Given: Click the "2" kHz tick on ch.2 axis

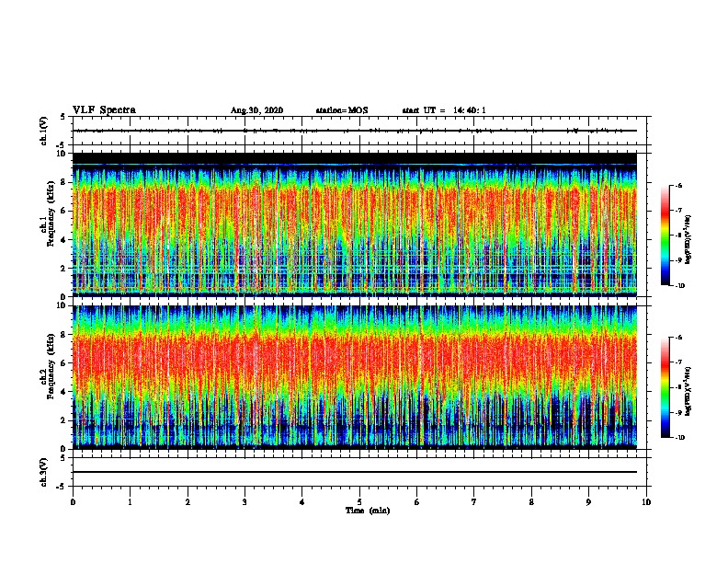Looking at the screenshot, I should tap(63, 420).
